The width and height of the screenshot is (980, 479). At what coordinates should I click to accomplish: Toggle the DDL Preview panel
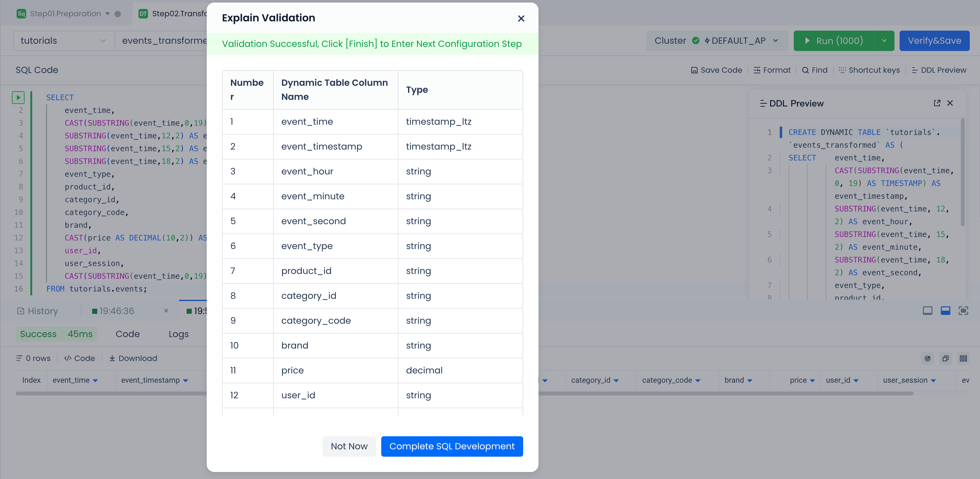939,70
